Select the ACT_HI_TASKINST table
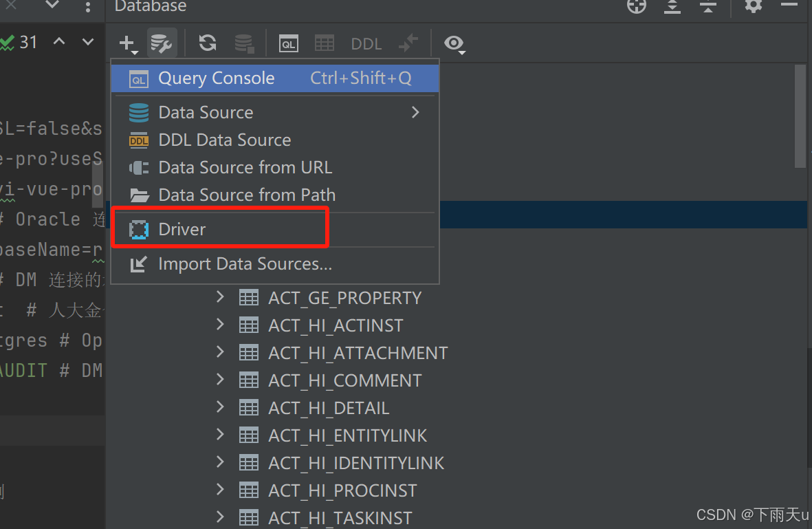The width and height of the screenshot is (812, 529). pyautogui.click(x=340, y=517)
